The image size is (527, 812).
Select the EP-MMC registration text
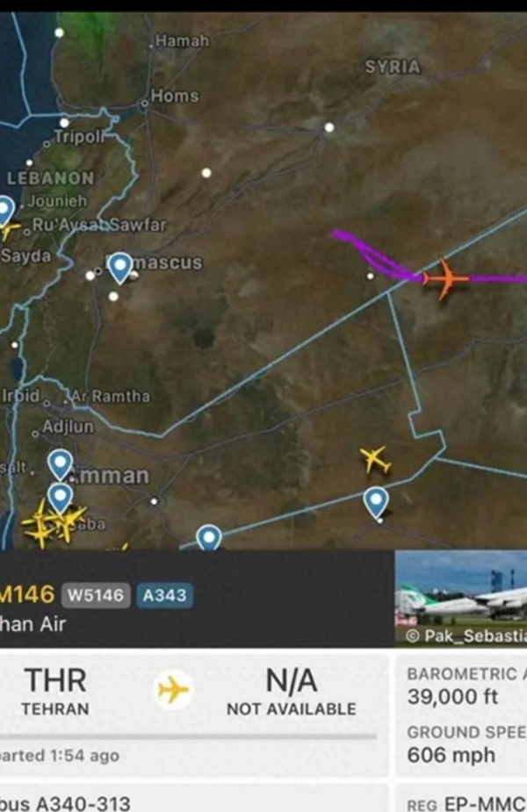coord(486,804)
